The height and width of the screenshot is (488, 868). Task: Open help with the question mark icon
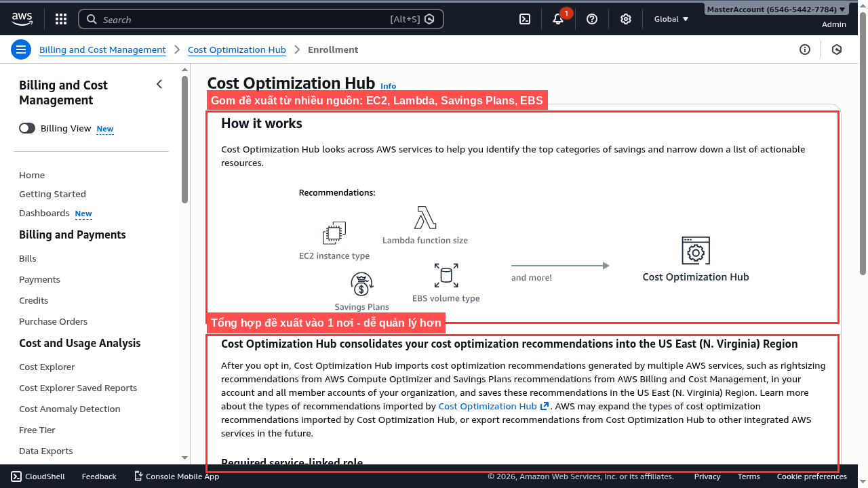click(x=591, y=18)
